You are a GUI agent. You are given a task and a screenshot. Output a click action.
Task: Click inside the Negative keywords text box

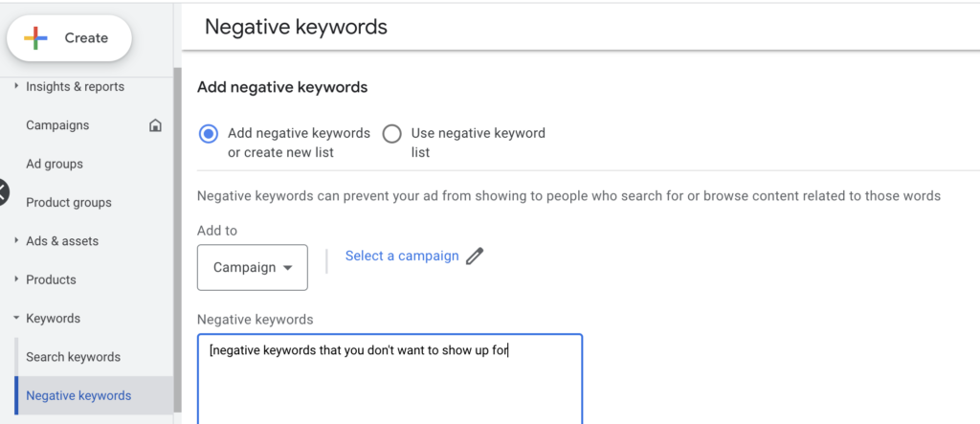point(390,379)
